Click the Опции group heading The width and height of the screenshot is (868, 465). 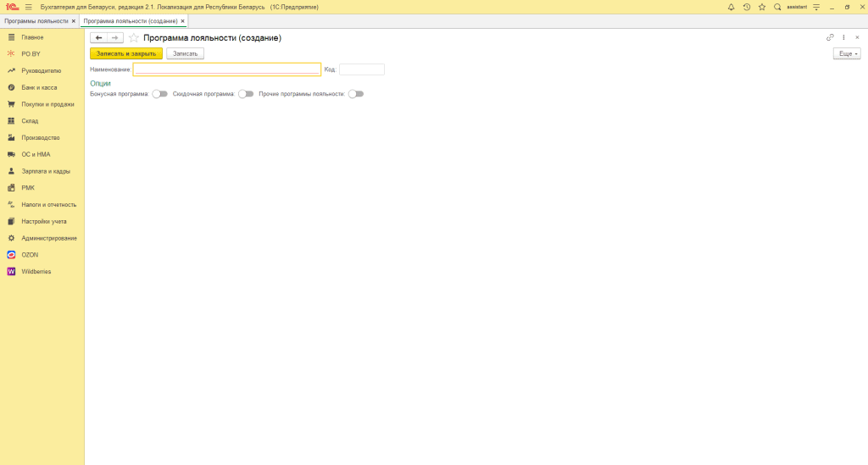pos(100,84)
